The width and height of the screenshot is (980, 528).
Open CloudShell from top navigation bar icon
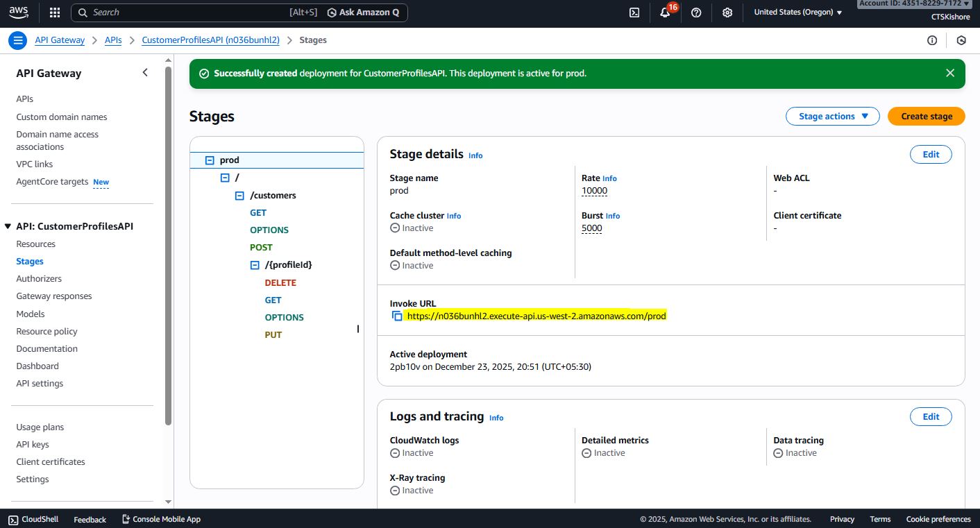point(634,12)
